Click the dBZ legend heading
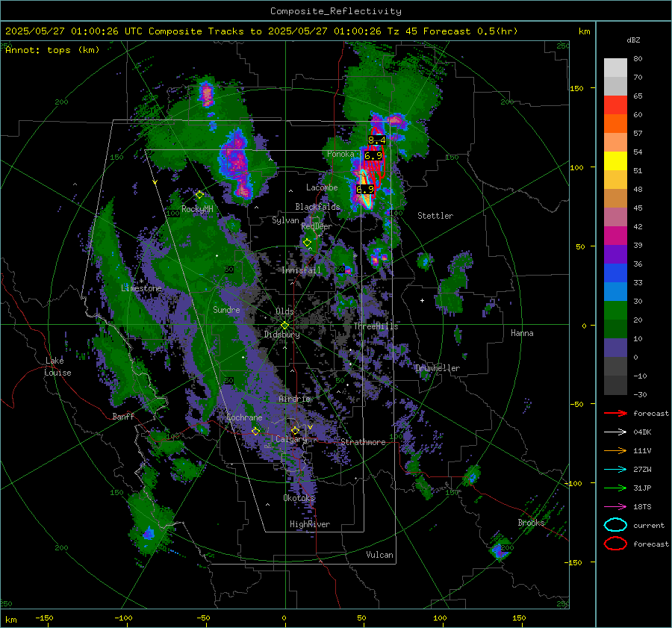The width and height of the screenshot is (672, 628). tap(633, 40)
